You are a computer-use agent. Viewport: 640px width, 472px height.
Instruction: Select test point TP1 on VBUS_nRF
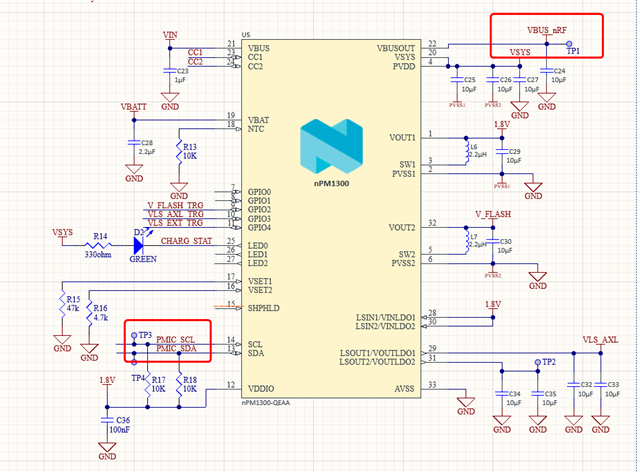(569, 44)
